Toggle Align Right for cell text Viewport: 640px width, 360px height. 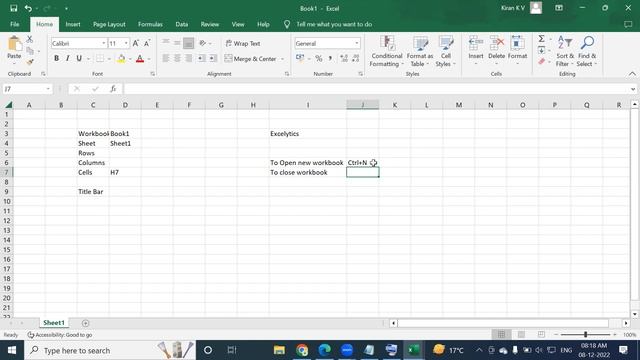(189, 59)
